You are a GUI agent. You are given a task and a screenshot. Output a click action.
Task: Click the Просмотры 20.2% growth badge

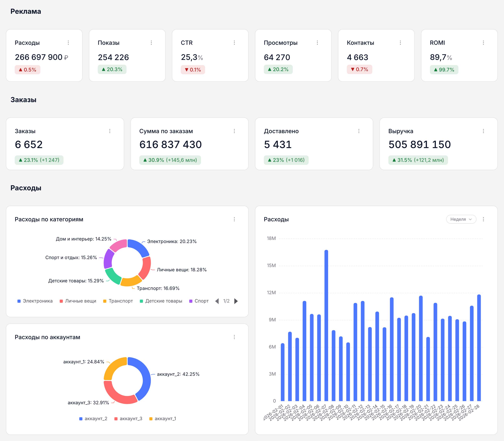(278, 69)
